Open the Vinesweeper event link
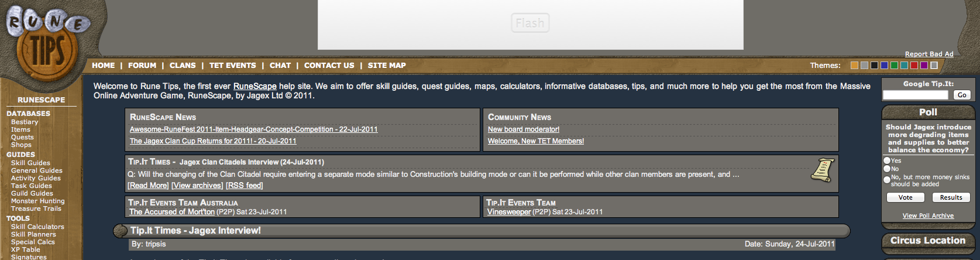The width and height of the screenshot is (980, 260). click(509, 212)
